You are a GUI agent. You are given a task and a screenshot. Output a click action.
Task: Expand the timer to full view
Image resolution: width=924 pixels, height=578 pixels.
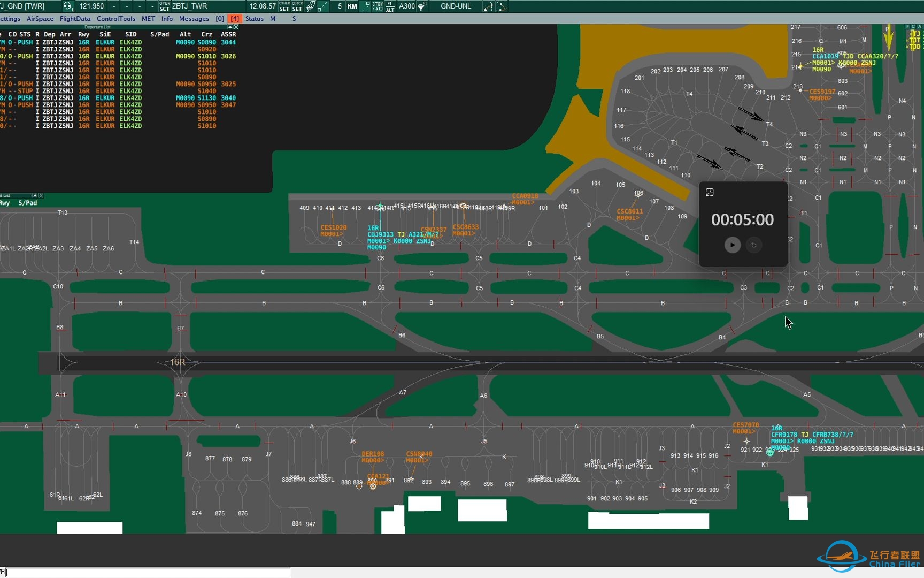coord(710,193)
